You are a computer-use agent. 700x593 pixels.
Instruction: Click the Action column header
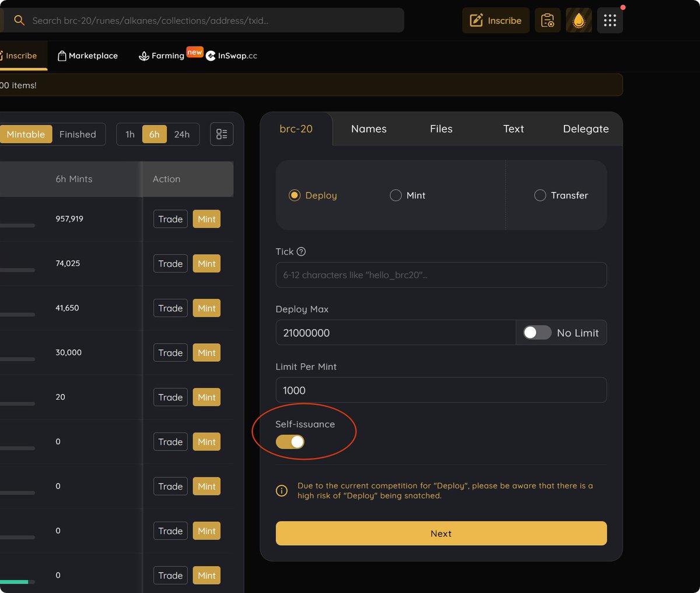[166, 179]
